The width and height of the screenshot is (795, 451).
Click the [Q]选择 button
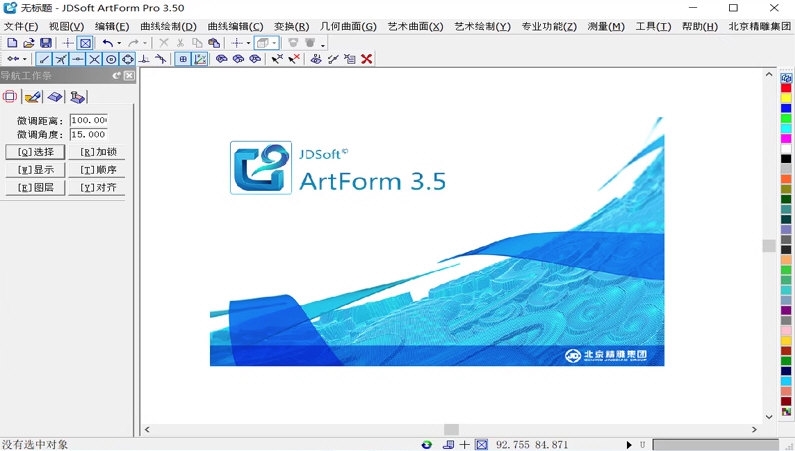pos(35,152)
